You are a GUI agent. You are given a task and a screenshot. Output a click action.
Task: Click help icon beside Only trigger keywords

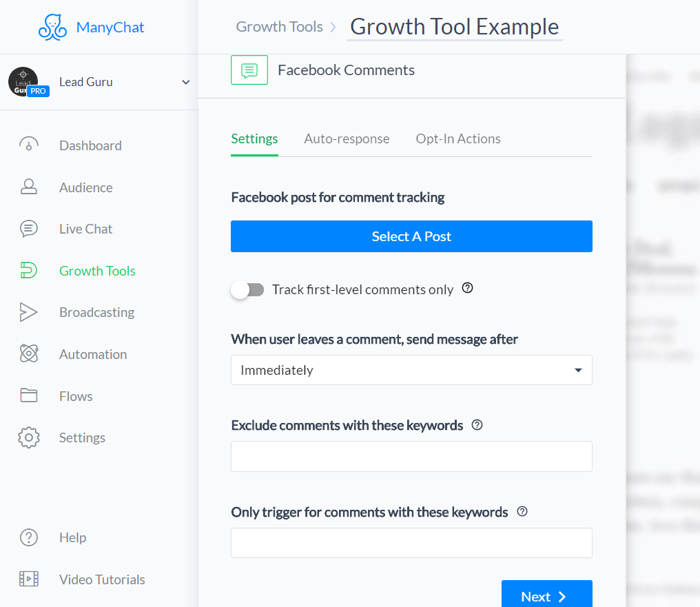(522, 511)
